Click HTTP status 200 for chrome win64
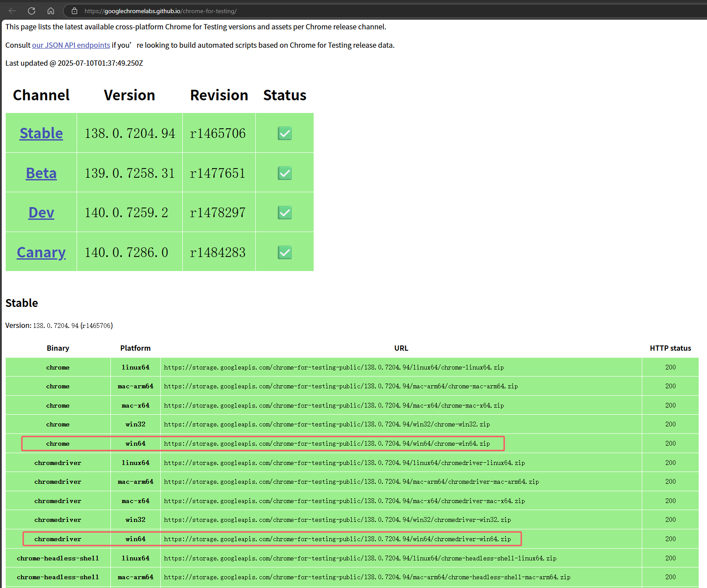The width and height of the screenshot is (707, 588). tap(670, 444)
